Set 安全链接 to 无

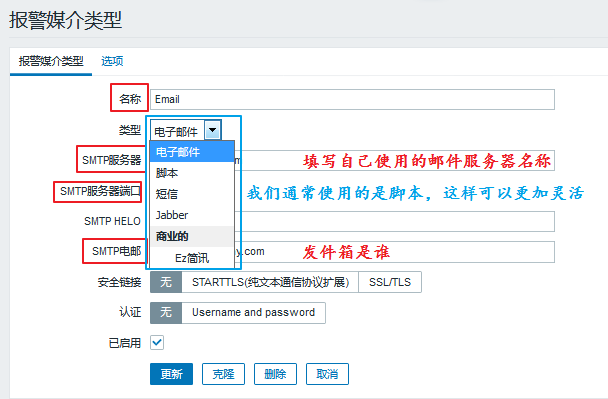tap(166, 282)
